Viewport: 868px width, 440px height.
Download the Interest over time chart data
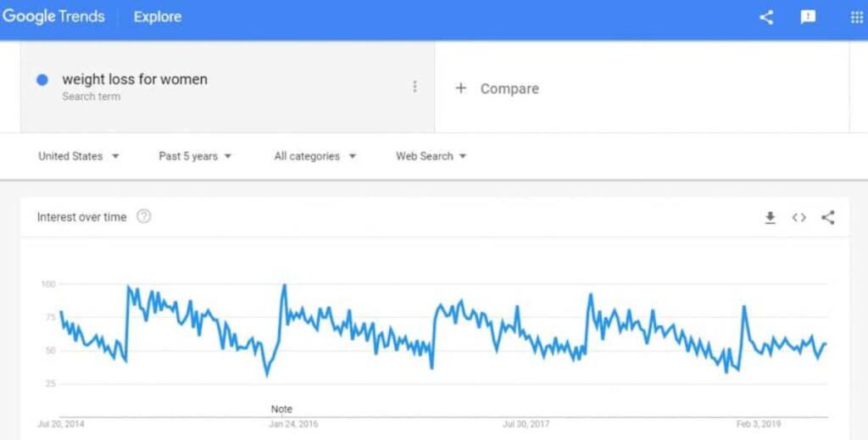click(x=770, y=218)
